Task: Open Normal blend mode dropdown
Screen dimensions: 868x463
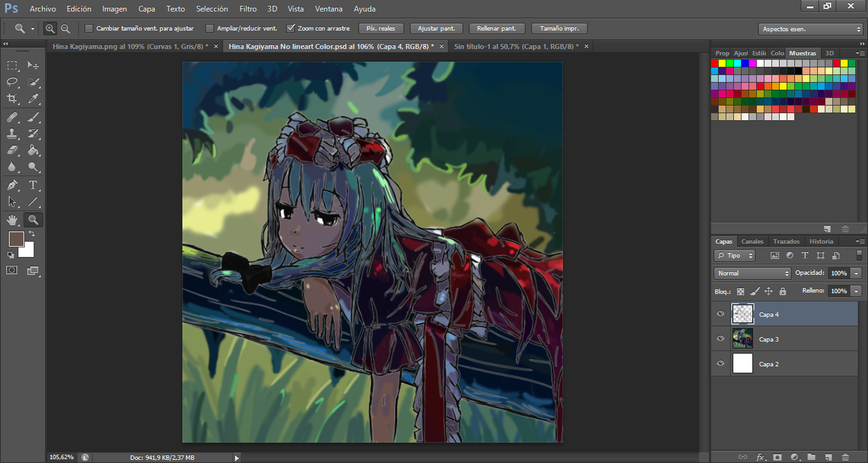Action: pos(752,273)
